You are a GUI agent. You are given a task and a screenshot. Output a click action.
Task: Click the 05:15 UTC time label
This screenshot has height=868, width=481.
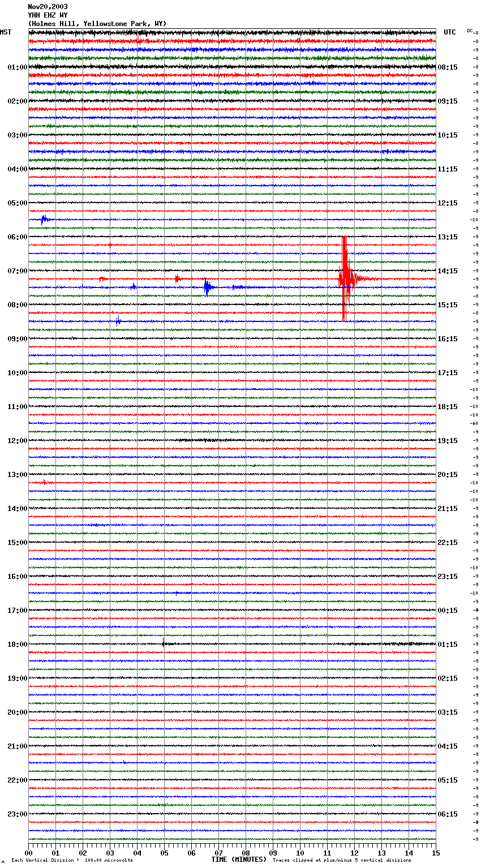[x=448, y=780]
